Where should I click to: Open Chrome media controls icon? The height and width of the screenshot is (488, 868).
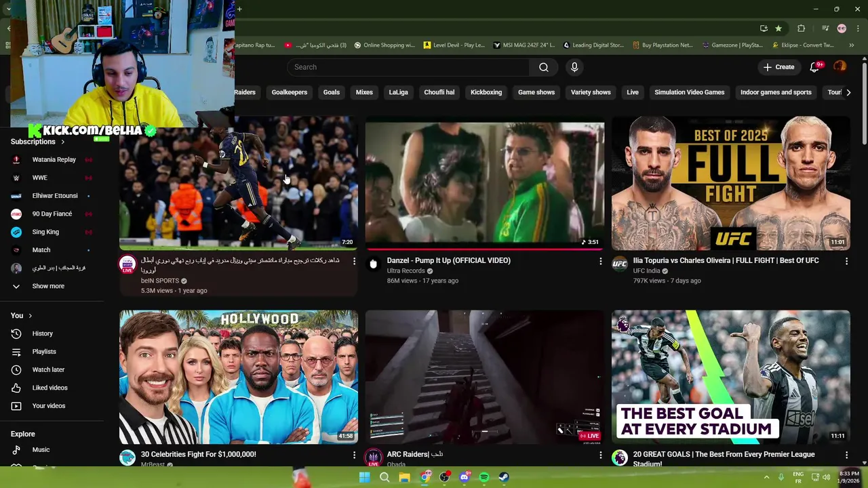(825, 28)
